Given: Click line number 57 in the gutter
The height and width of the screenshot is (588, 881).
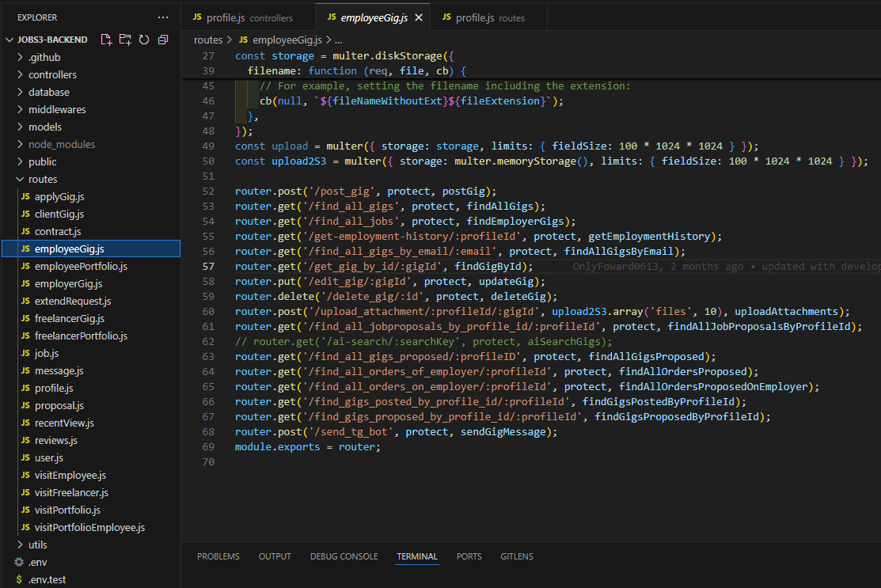Looking at the screenshot, I should tap(208, 266).
